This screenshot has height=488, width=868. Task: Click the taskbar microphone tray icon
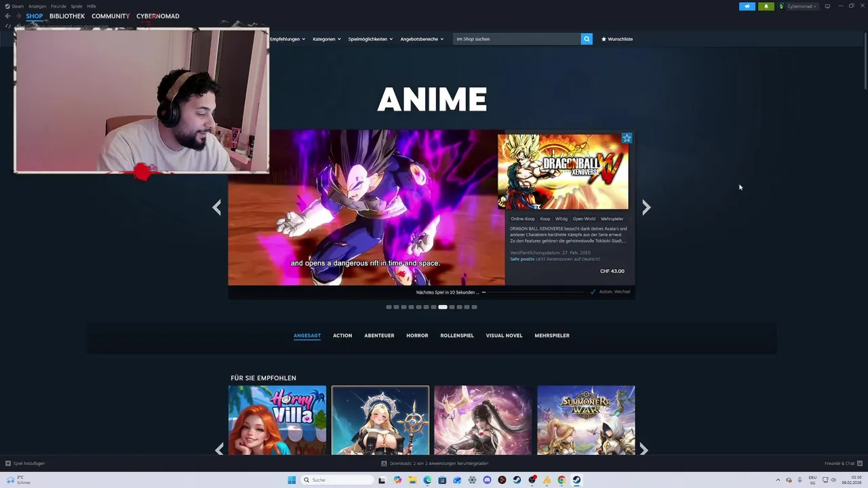pos(800,480)
